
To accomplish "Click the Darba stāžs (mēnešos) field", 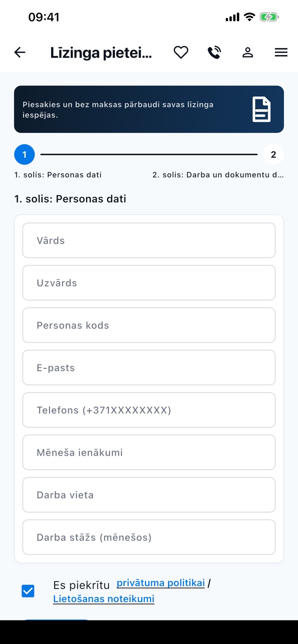I will point(149,537).
